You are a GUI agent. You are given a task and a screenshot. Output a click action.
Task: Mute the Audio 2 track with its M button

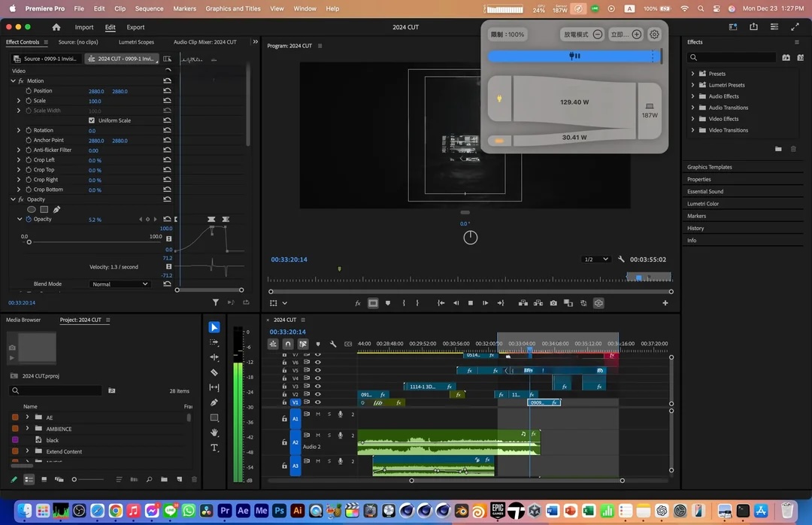coord(318,435)
